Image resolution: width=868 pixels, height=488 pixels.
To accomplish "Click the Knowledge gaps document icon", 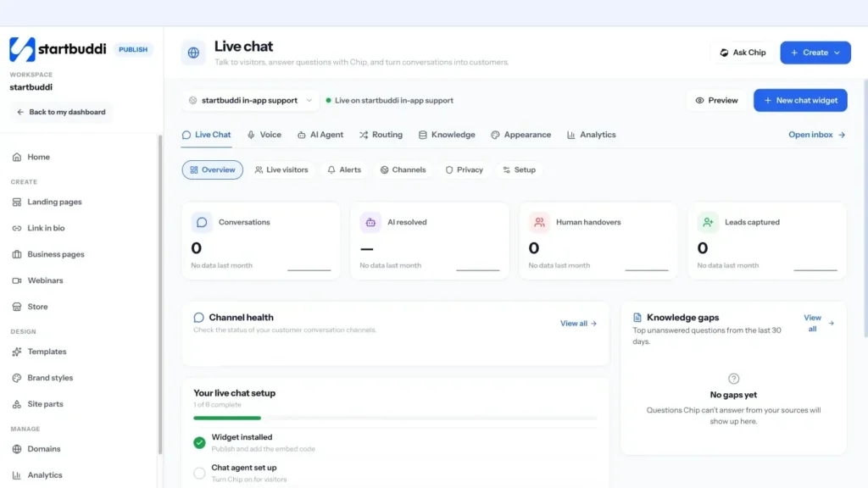I will pos(637,318).
